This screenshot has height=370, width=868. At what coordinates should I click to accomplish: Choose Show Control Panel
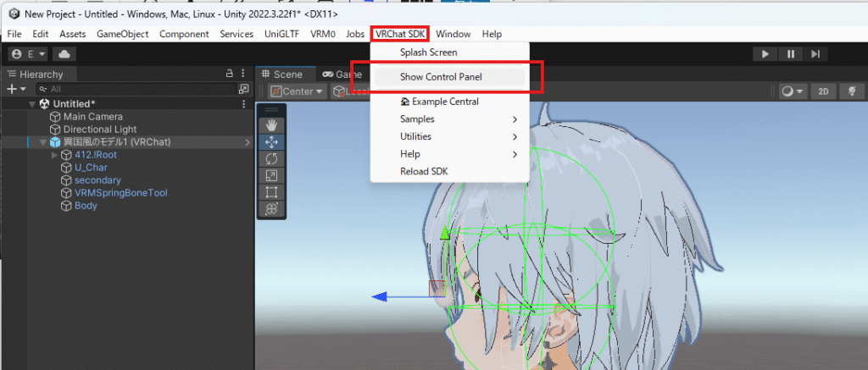click(x=449, y=77)
